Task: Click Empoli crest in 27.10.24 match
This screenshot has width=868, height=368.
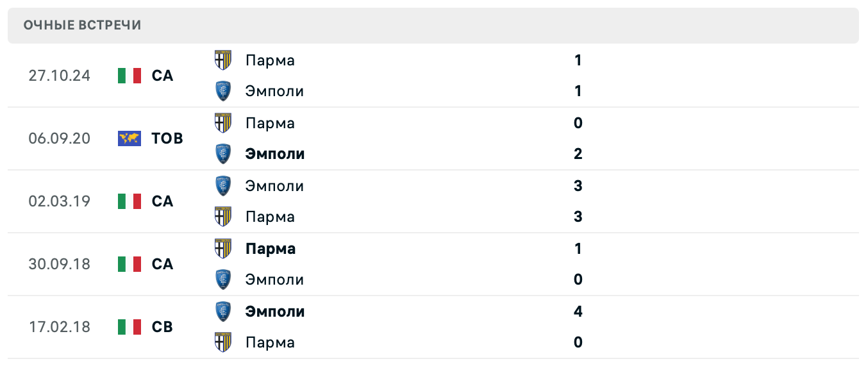Action: (222, 91)
